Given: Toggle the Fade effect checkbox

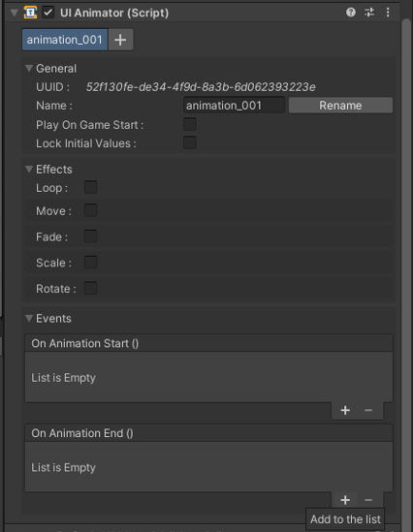Looking at the screenshot, I should coord(90,236).
